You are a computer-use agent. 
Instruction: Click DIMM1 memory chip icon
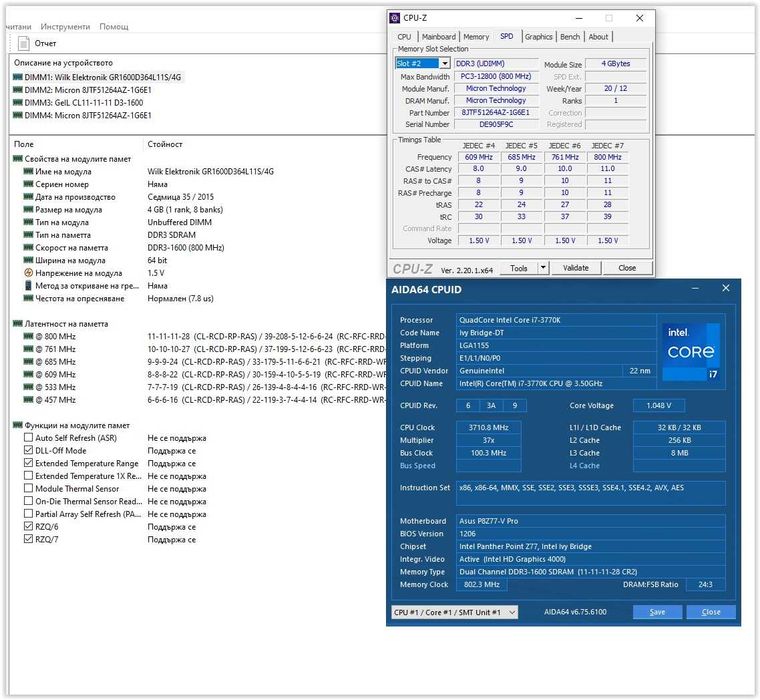(x=17, y=77)
